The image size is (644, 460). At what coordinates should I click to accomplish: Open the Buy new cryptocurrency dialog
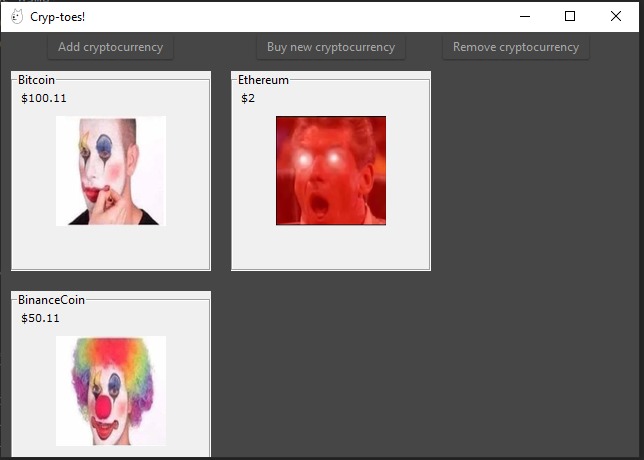click(331, 47)
